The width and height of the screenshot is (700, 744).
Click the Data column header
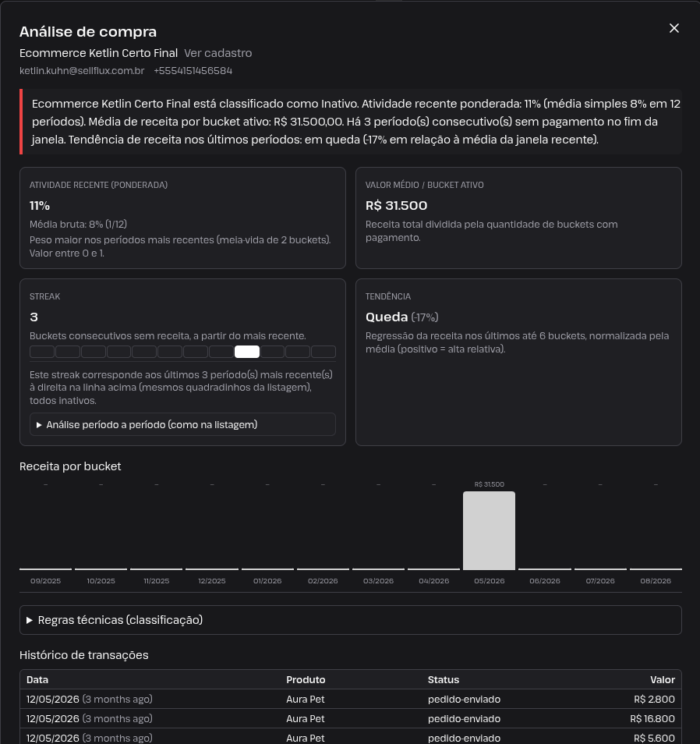(37, 679)
